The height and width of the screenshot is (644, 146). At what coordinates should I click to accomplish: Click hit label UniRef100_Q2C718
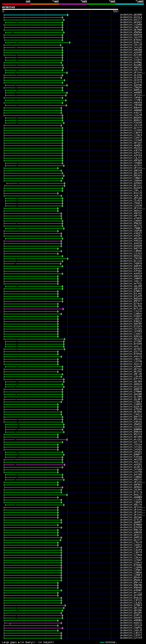(x=131, y=442)
